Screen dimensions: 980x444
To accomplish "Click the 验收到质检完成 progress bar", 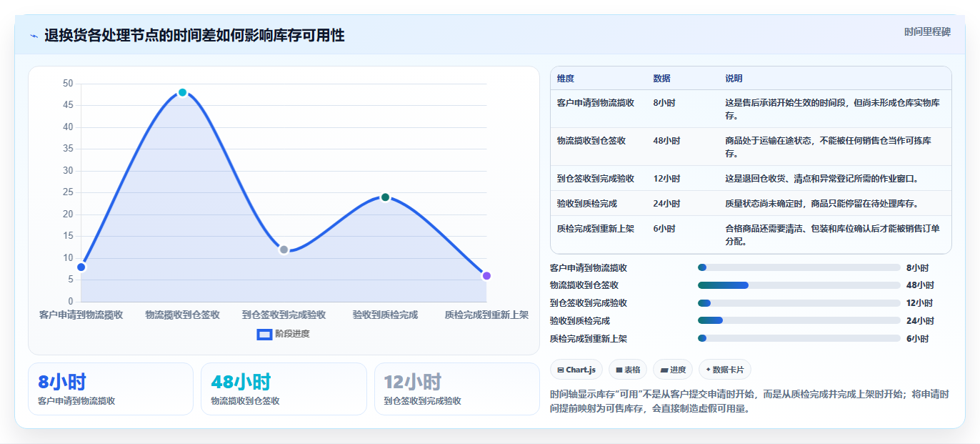I will pos(799,321).
